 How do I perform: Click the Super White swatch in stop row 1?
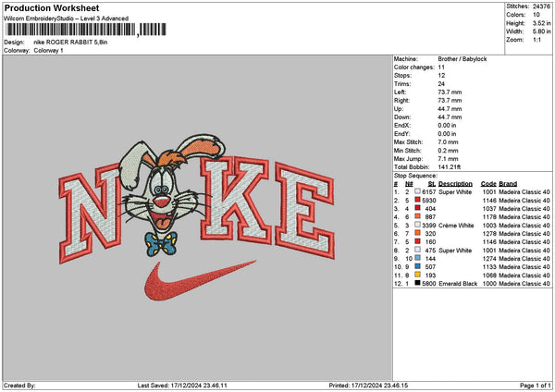pos(418,191)
